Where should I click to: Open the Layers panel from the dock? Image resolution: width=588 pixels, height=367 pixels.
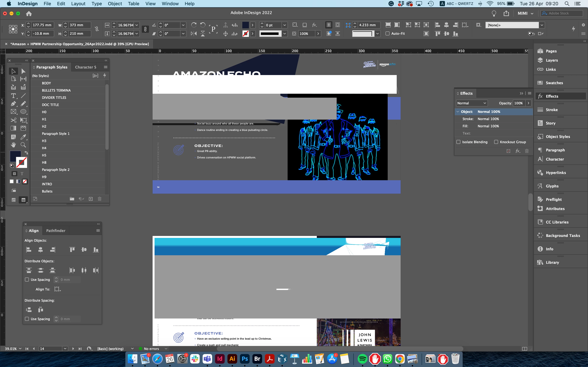click(x=552, y=60)
